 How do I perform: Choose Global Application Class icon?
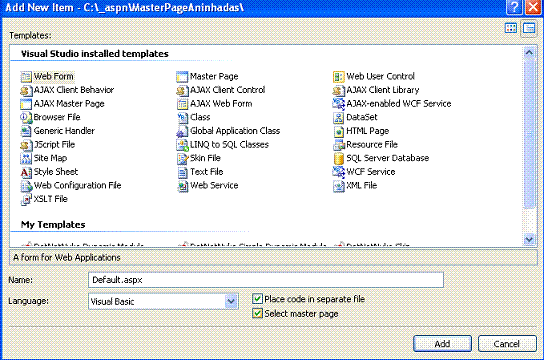(x=182, y=131)
